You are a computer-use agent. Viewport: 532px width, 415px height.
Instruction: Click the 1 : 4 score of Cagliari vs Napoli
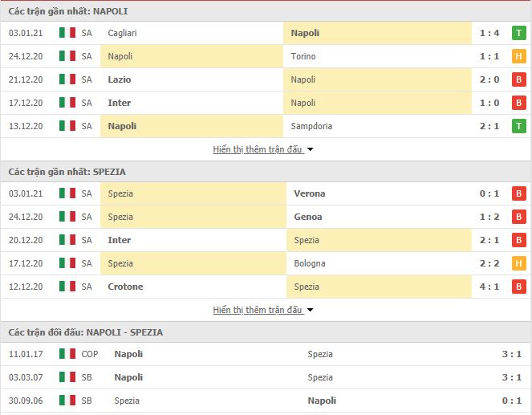[x=489, y=33]
